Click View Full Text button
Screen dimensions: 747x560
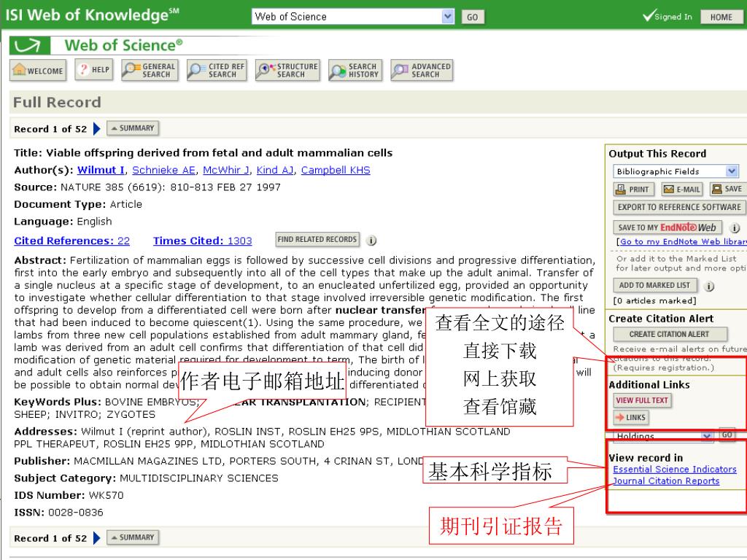[x=642, y=400]
